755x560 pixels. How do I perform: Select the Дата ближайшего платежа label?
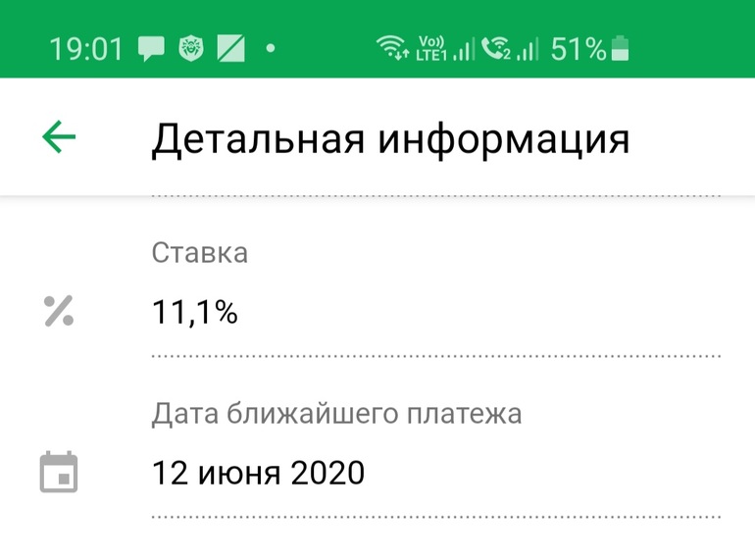pos(336,413)
